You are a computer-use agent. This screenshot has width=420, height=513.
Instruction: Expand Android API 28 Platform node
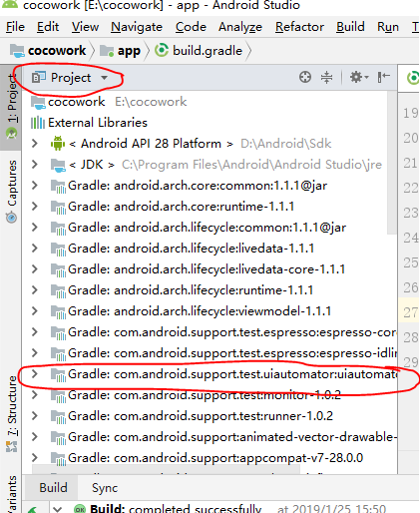(x=34, y=144)
